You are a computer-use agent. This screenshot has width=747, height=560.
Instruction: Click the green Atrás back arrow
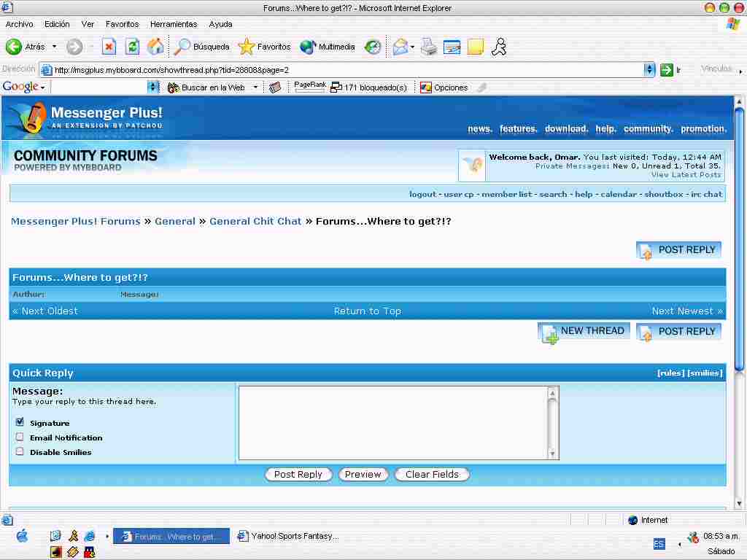(14, 47)
